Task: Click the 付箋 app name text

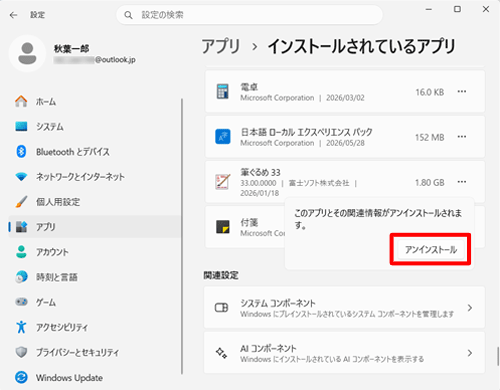Action: click(249, 222)
